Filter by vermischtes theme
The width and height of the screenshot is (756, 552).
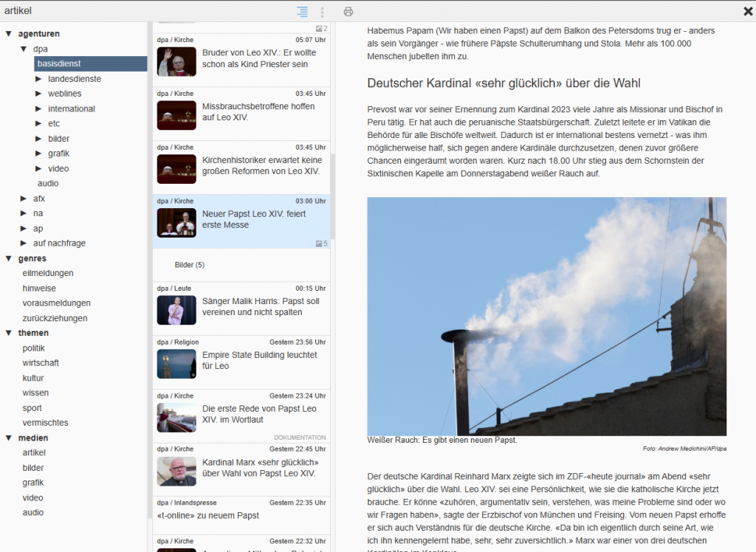pos(45,422)
